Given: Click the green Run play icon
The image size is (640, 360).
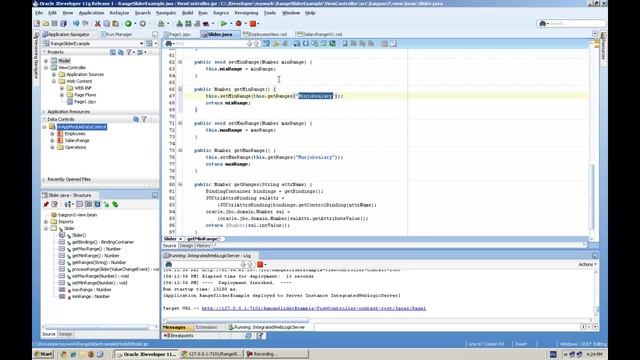Looking at the screenshot, I should click(224, 24).
